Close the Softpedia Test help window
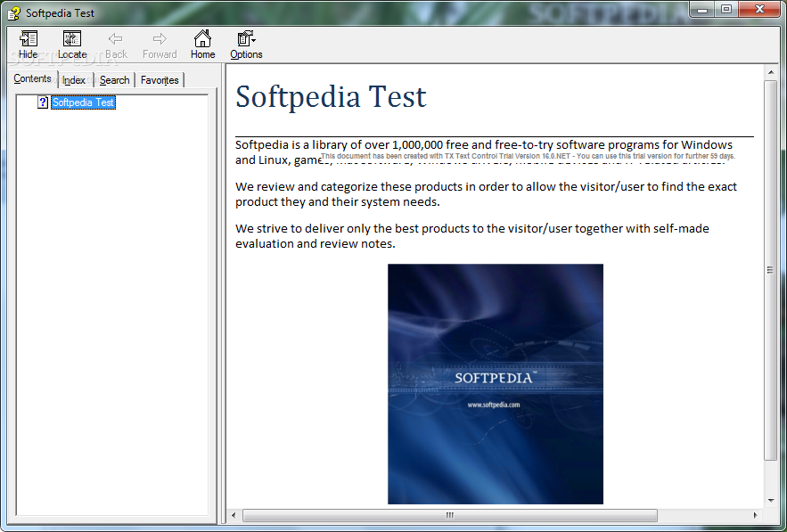 pyautogui.click(x=760, y=10)
